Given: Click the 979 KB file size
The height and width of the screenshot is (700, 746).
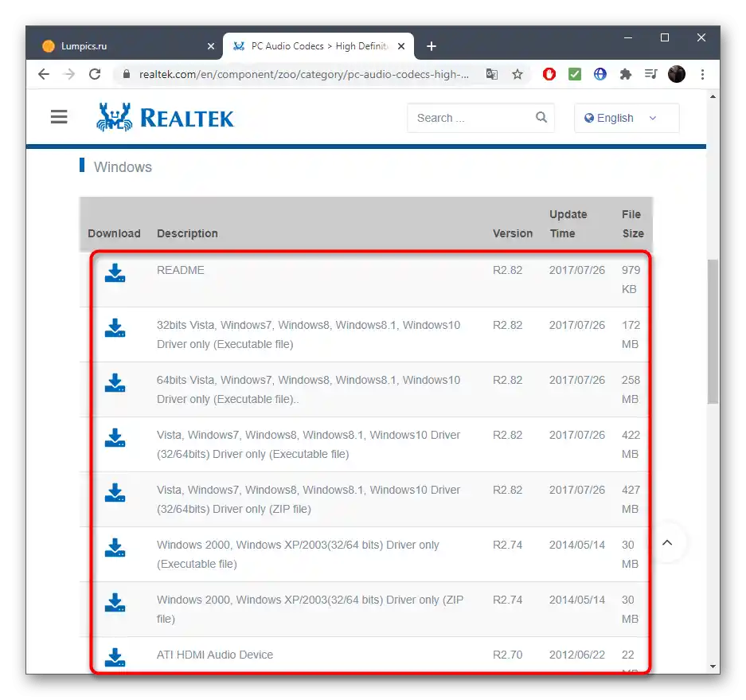Looking at the screenshot, I should 631,280.
